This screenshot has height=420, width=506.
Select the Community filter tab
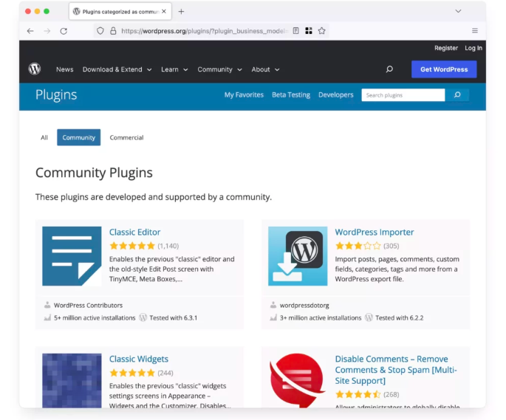79,137
